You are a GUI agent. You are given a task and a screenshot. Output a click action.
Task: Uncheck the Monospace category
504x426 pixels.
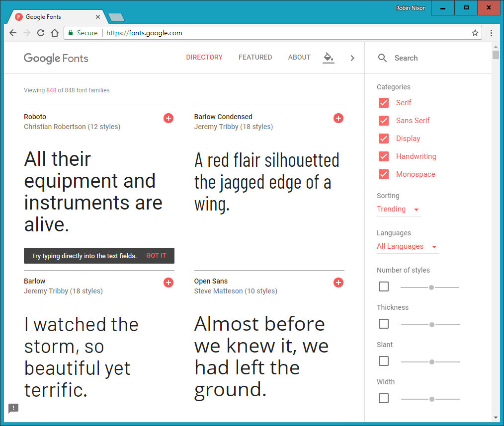pyautogui.click(x=383, y=174)
